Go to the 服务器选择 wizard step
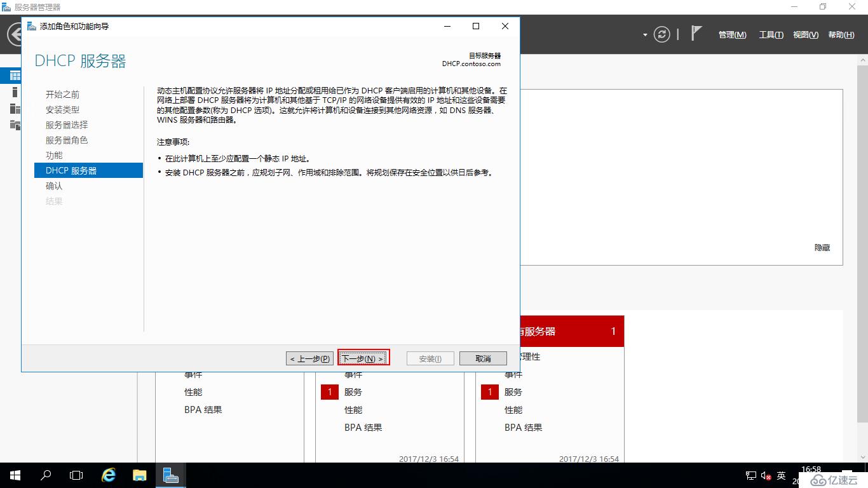 point(67,125)
